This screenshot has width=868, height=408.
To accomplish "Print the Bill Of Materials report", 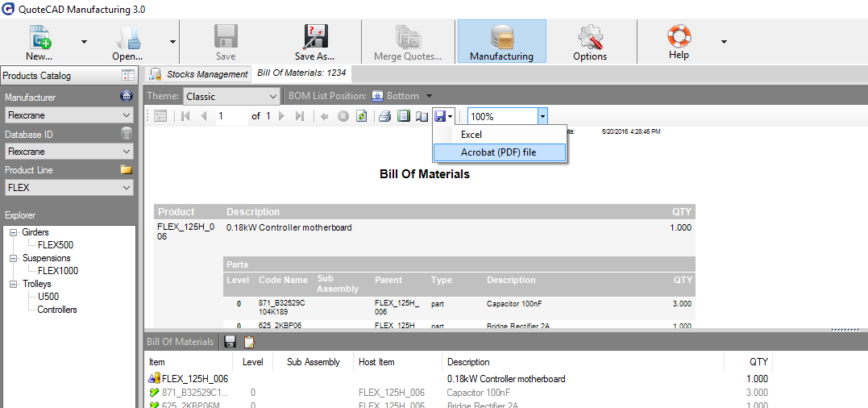I will pyautogui.click(x=385, y=116).
